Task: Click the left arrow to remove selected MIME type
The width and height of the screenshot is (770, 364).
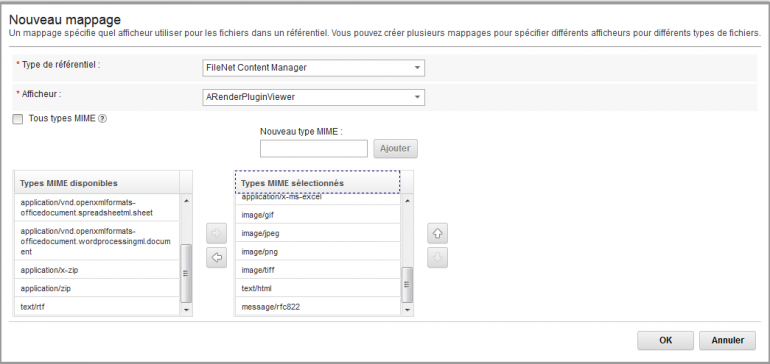Action: point(216,257)
